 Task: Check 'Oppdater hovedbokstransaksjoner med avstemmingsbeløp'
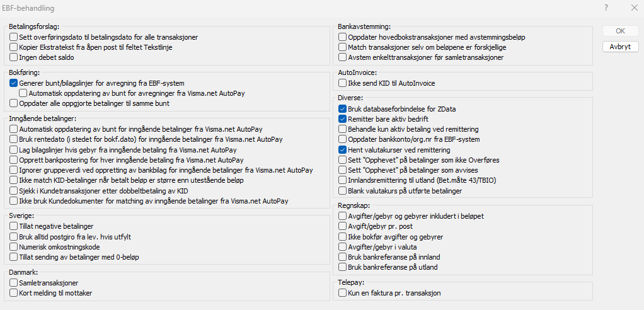coord(343,37)
